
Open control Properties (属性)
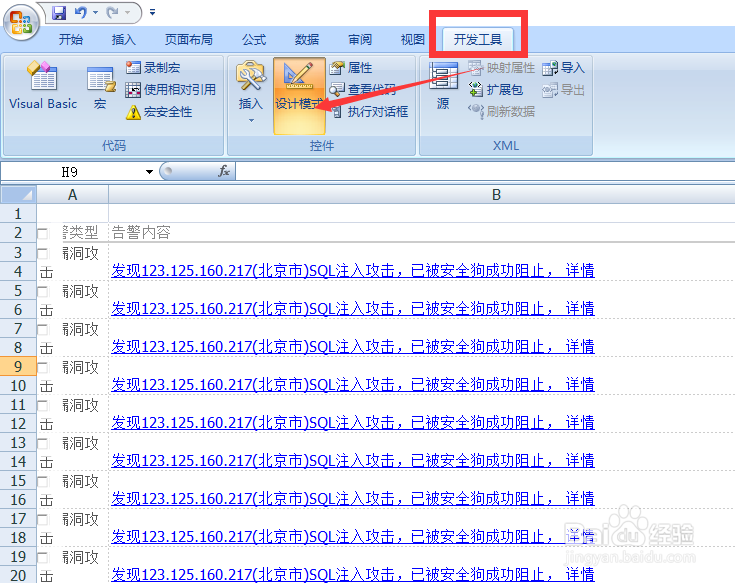351,67
